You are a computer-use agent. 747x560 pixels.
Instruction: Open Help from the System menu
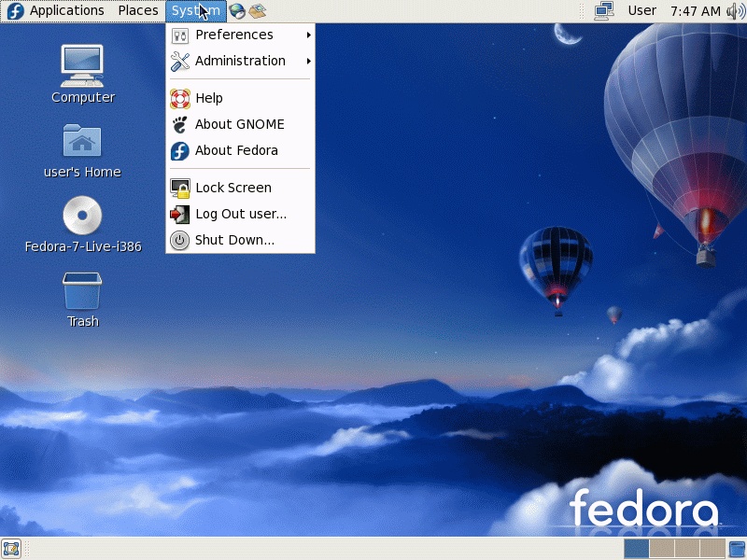click(241, 98)
